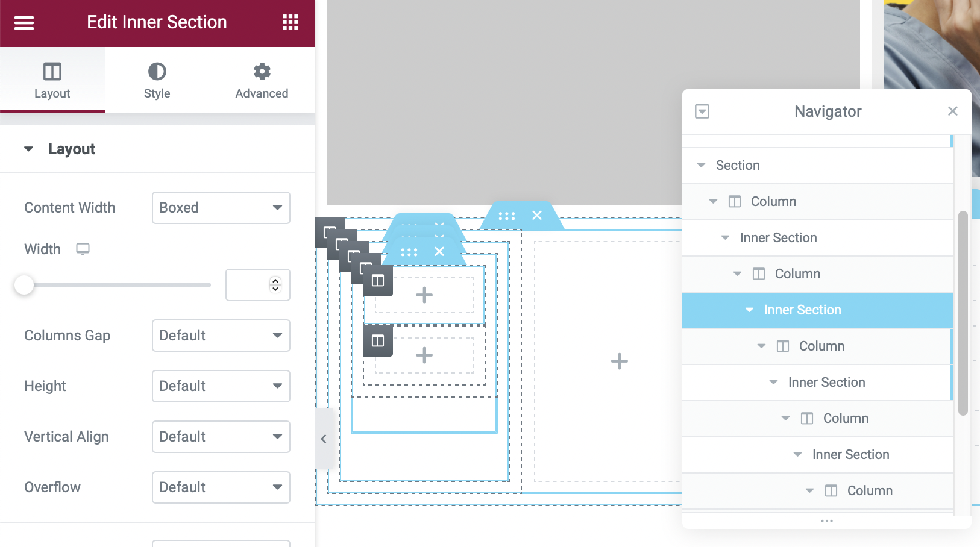Select the Section row in Navigator
This screenshot has width=980, height=547.
point(818,166)
